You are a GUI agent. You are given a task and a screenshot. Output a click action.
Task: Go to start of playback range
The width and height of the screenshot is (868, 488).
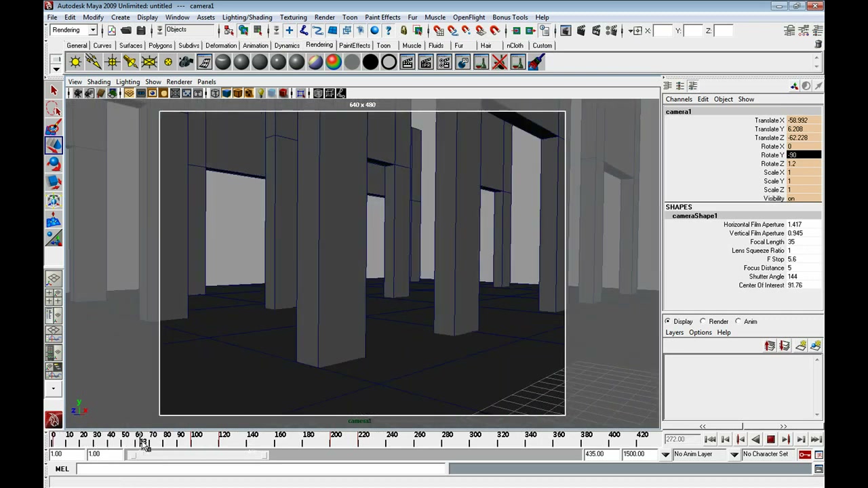pyautogui.click(x=710, y=440)
